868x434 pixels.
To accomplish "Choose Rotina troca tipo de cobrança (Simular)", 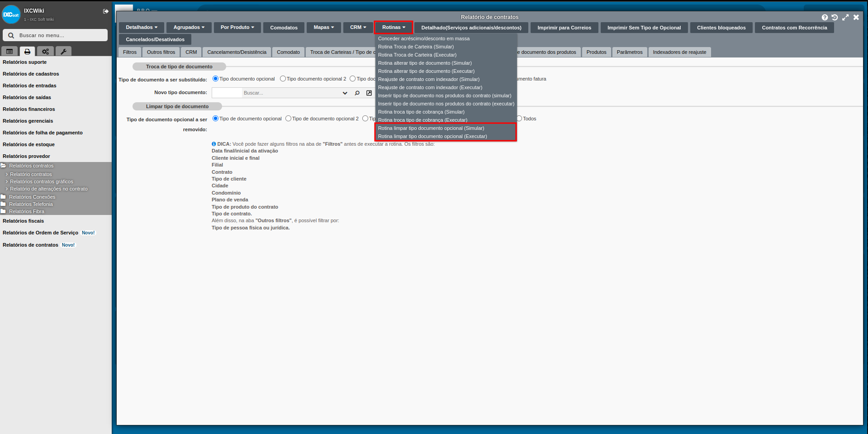I will click(x=421, y=112).
